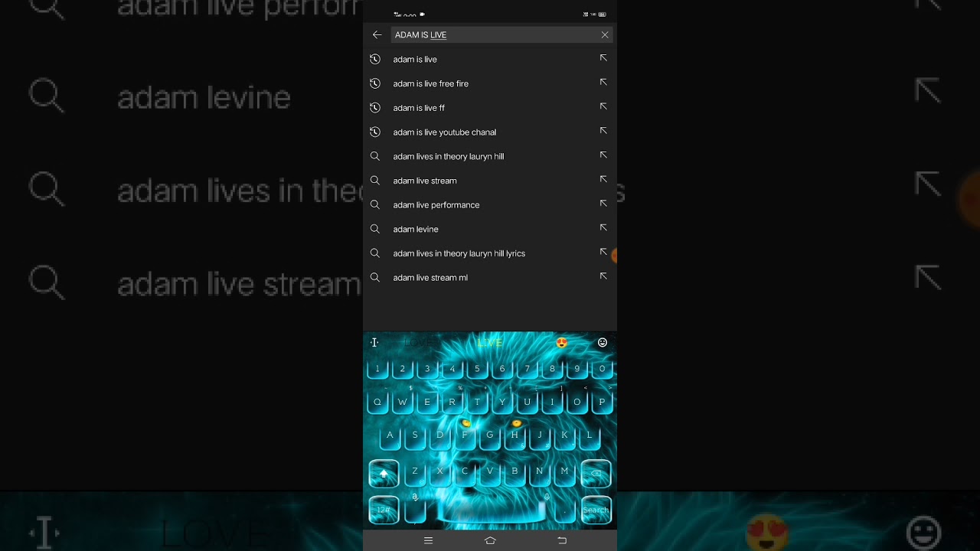
Task: Select the 'adam is live free fire' suggestion
Action: (x=490, y=83)
